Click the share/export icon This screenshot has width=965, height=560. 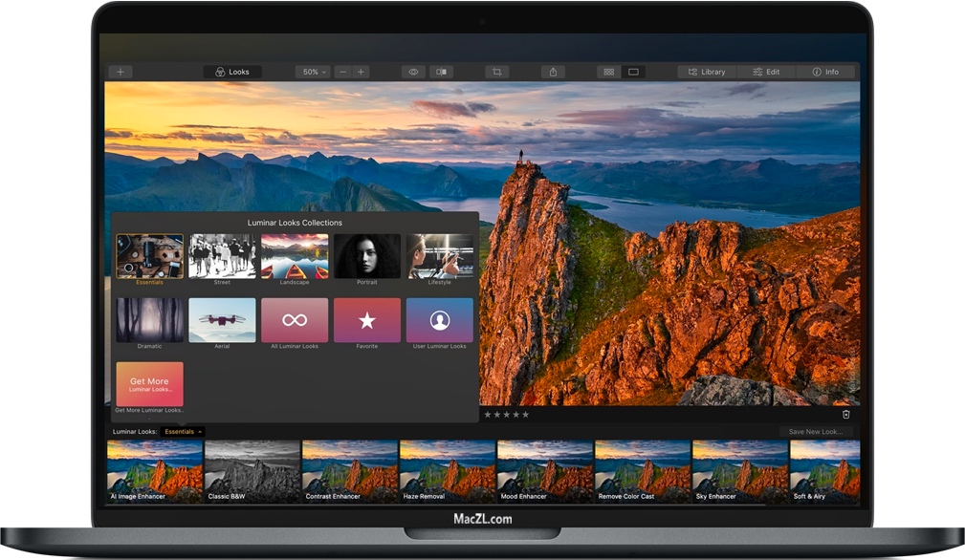(553, 72)
